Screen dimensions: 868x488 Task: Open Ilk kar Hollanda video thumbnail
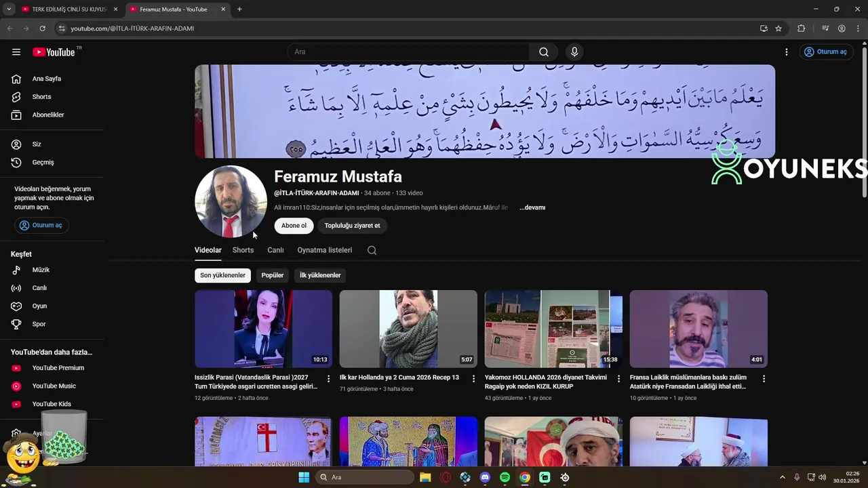(x=408, y=329)
